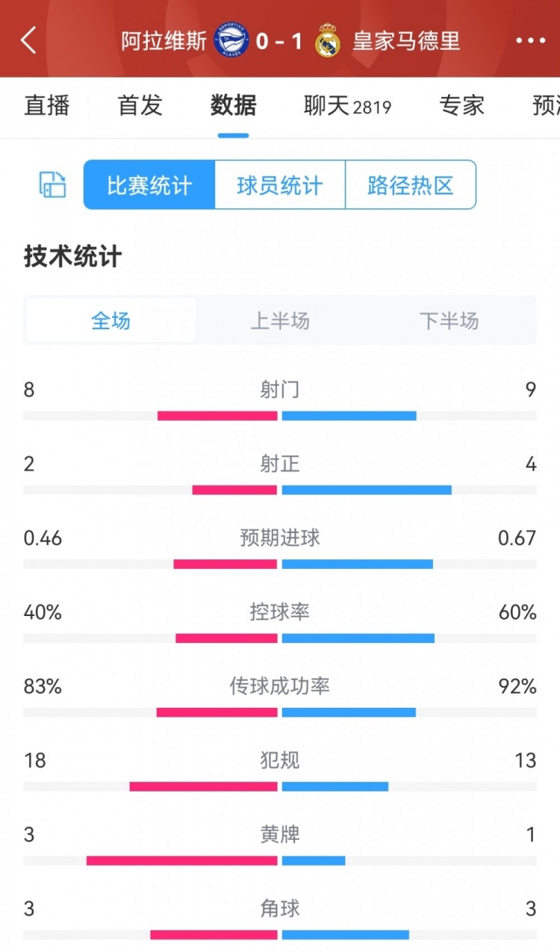This screenshot has width=560, height=952.
Task: Navigate back with the left arrow
Action: pos(28,41)
